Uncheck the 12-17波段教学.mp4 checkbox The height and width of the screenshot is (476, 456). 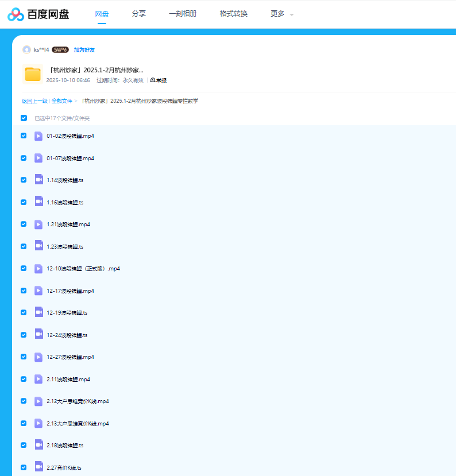(x=24, y=291)
